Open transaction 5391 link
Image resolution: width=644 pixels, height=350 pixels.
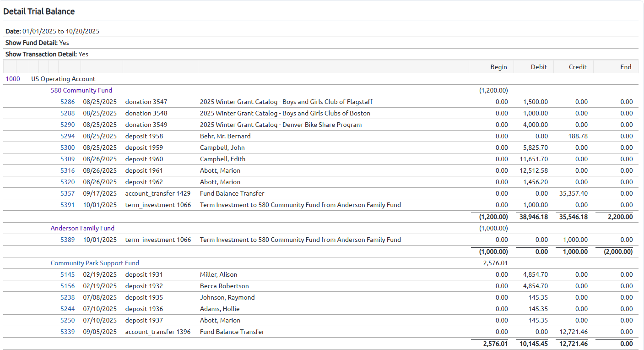(67, 205)
